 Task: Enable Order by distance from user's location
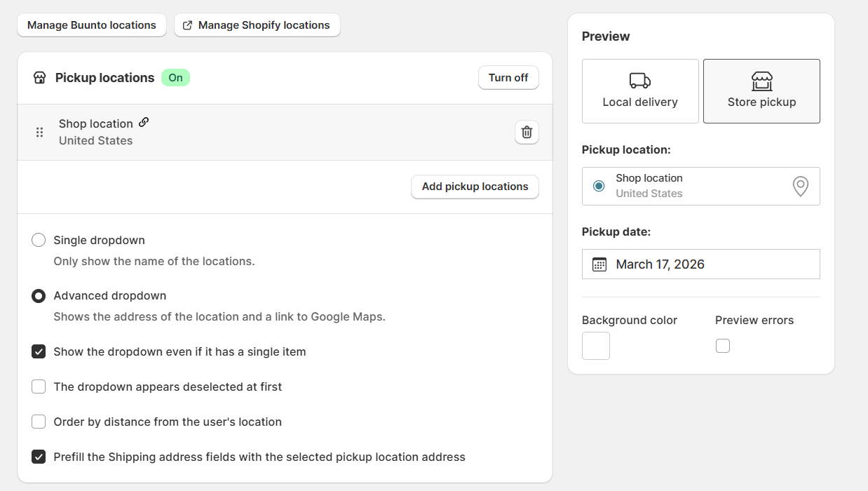click(x=39, y=422)
